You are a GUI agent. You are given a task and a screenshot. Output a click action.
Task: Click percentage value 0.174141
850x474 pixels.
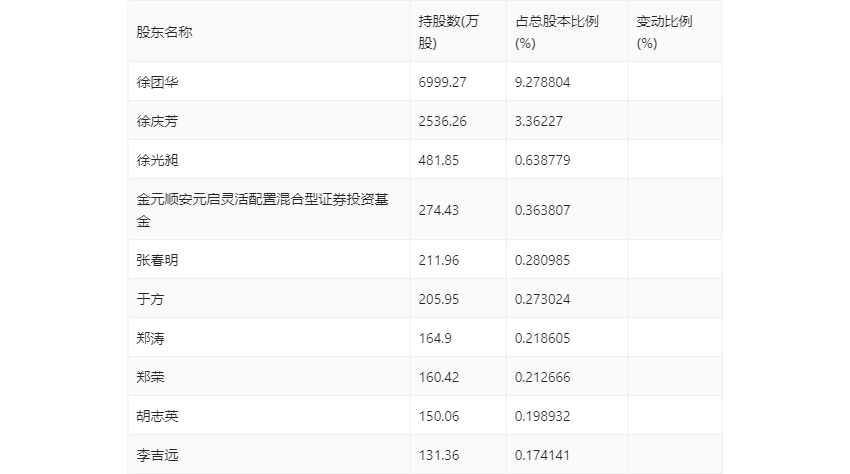point(543,455)
